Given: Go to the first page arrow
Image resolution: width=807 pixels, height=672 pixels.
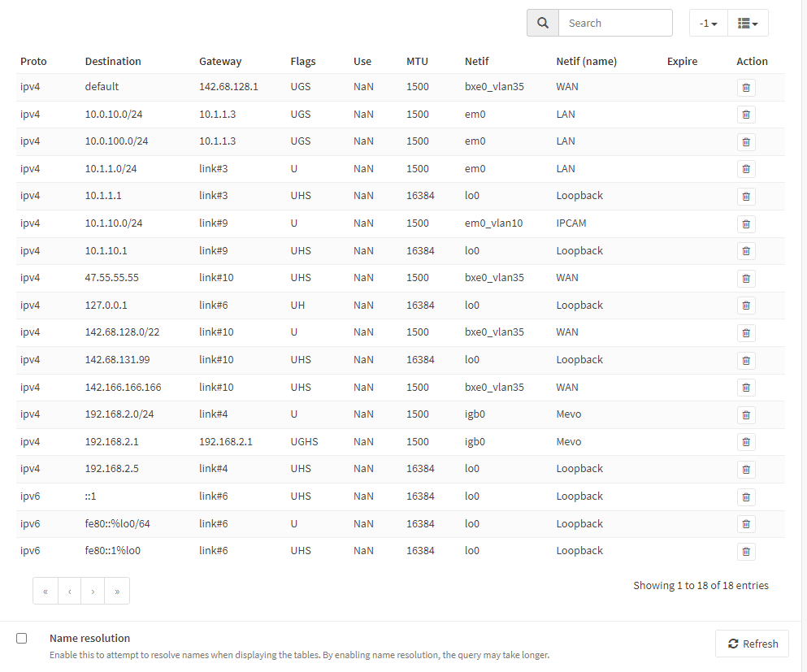Looking at the screenshot, I should pyautogui.click(x=46, y=592).
